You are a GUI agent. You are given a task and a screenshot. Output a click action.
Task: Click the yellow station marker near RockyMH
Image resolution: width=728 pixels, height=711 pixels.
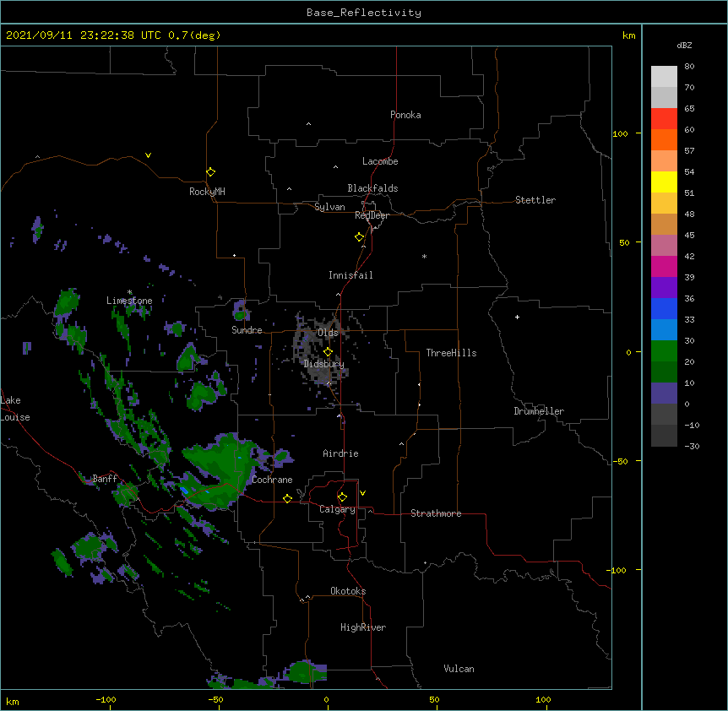tap(210, 172)
